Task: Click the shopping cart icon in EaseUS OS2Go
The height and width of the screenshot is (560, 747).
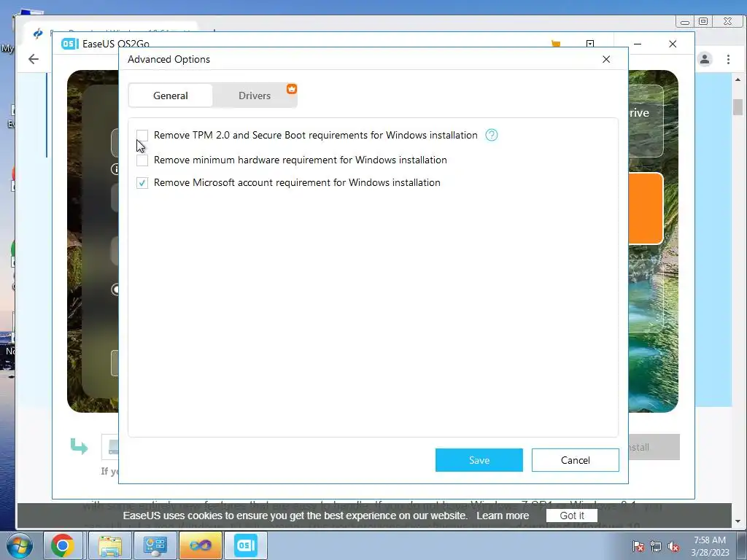Action: (555, 44)
